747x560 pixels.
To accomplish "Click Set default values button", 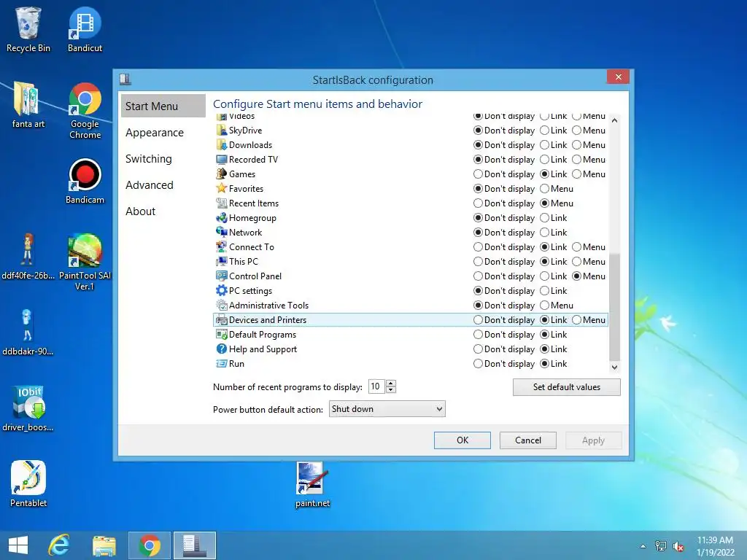I will (x=566, y=387).
